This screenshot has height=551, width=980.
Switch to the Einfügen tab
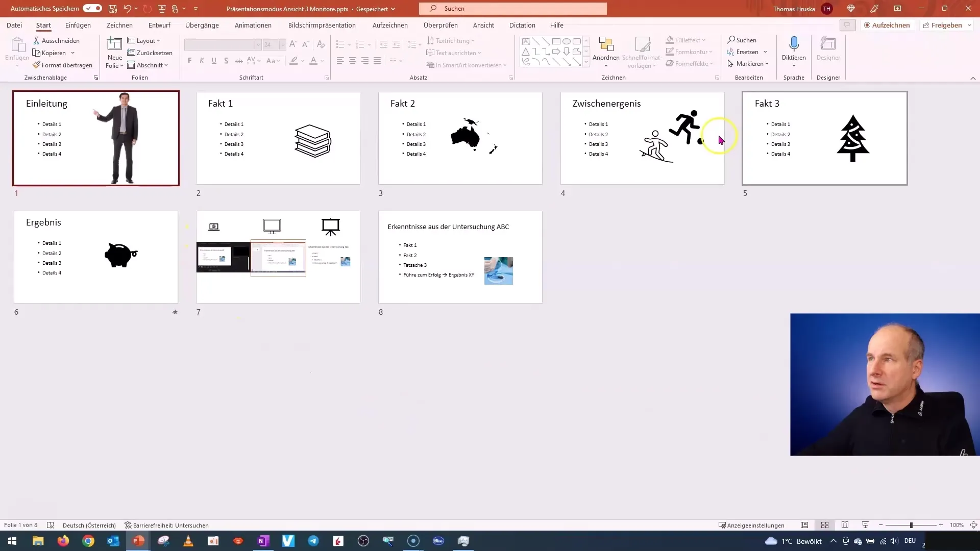(78, 25)
